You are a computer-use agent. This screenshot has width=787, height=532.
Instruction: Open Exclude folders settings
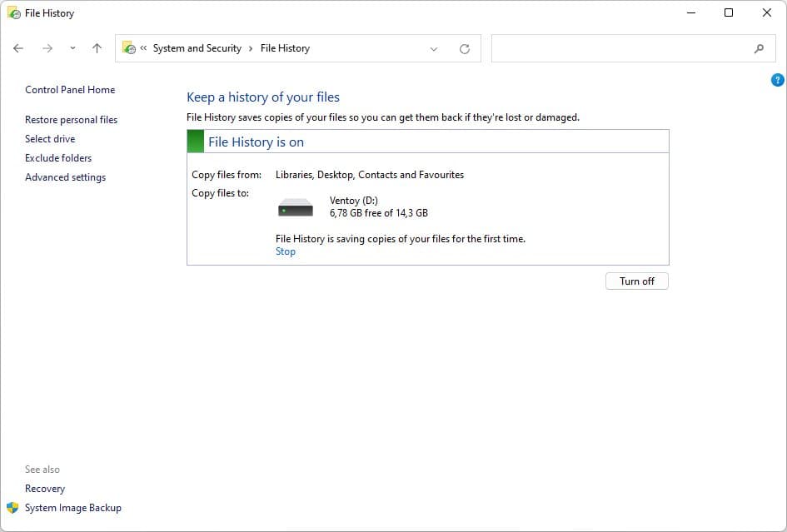point(58,158)
